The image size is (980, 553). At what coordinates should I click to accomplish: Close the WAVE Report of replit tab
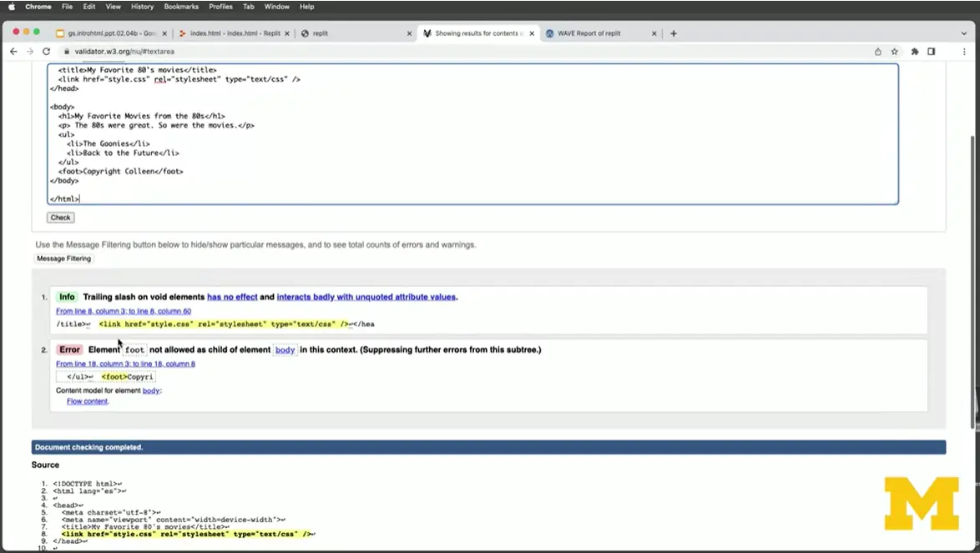tap(654, 33)
